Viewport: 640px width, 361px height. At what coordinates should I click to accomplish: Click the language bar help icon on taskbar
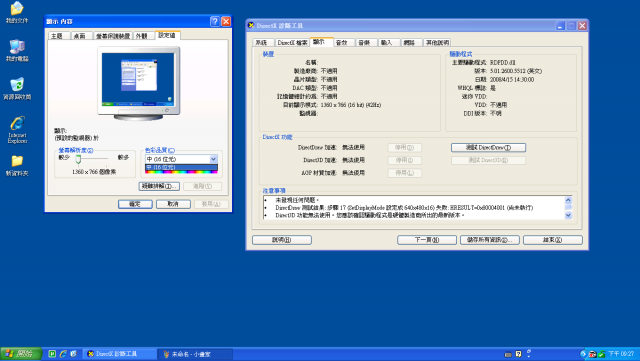[518, 354]
